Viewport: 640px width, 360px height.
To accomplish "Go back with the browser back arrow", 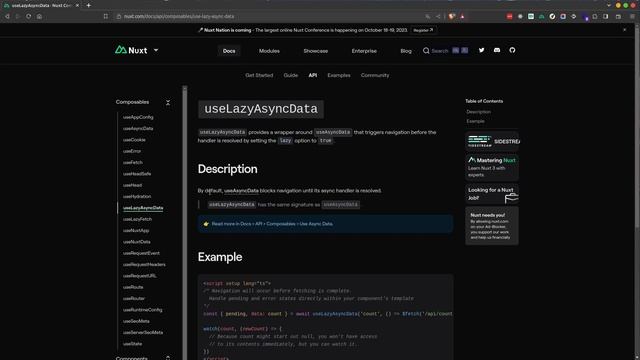I will click(x=7, y=16).
